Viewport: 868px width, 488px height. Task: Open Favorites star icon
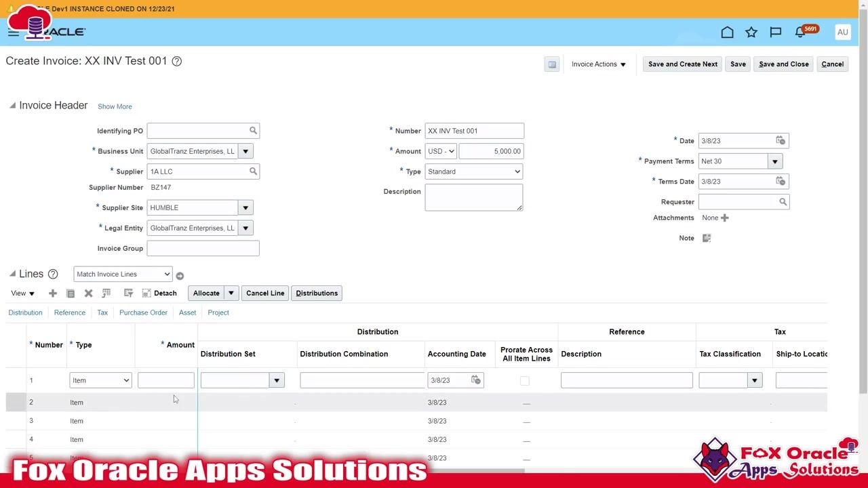coord(751,32)
